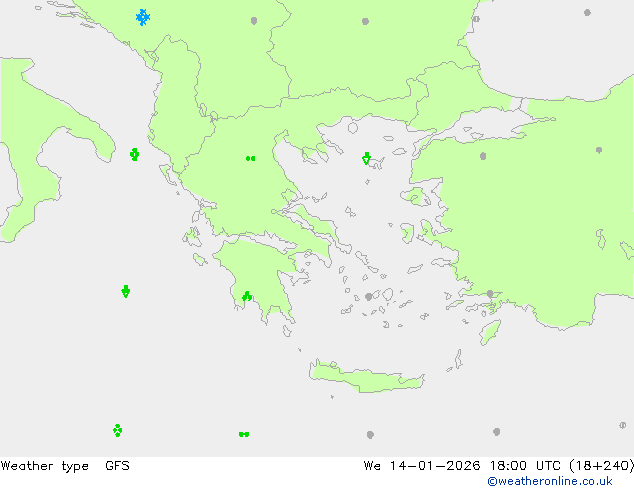Click the green two-dot drizzle symbol in northern Greece
The height and width of the screenshot is (490, 634).
tap(250, 158)
